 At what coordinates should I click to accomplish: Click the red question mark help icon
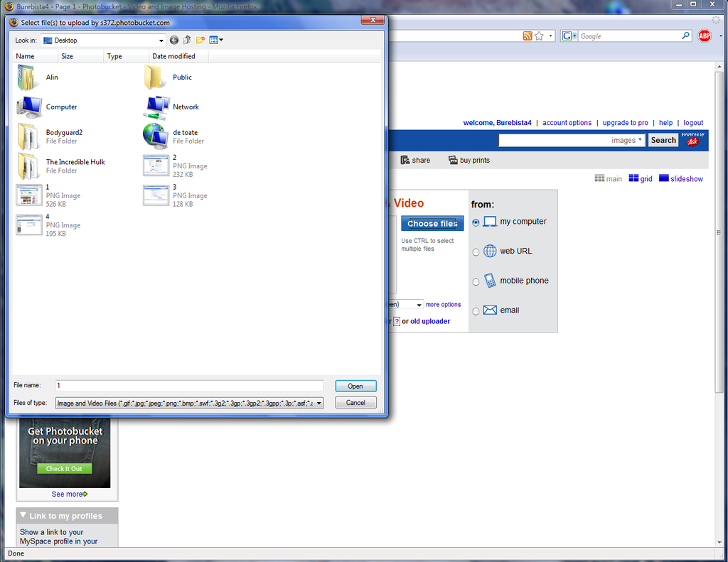397,321
